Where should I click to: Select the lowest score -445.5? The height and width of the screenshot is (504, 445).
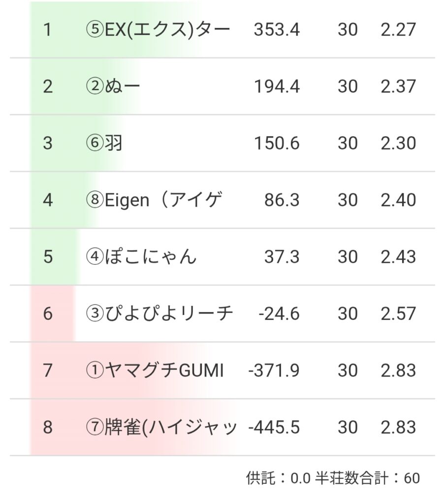[x=274, y=427]
